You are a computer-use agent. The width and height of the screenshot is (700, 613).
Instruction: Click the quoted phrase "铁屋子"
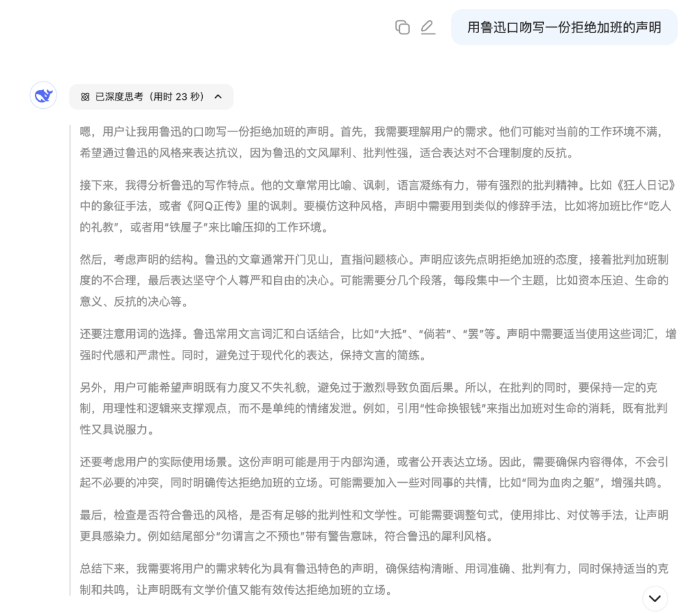[186, 227]
